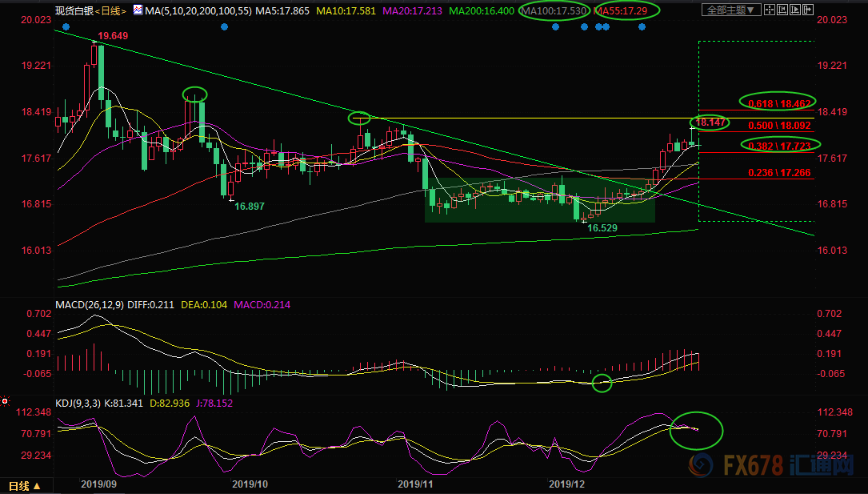Click the 19.649 high price marker
Image resolution: width=868 pixels, height=494 pixels.
[113, 37]
